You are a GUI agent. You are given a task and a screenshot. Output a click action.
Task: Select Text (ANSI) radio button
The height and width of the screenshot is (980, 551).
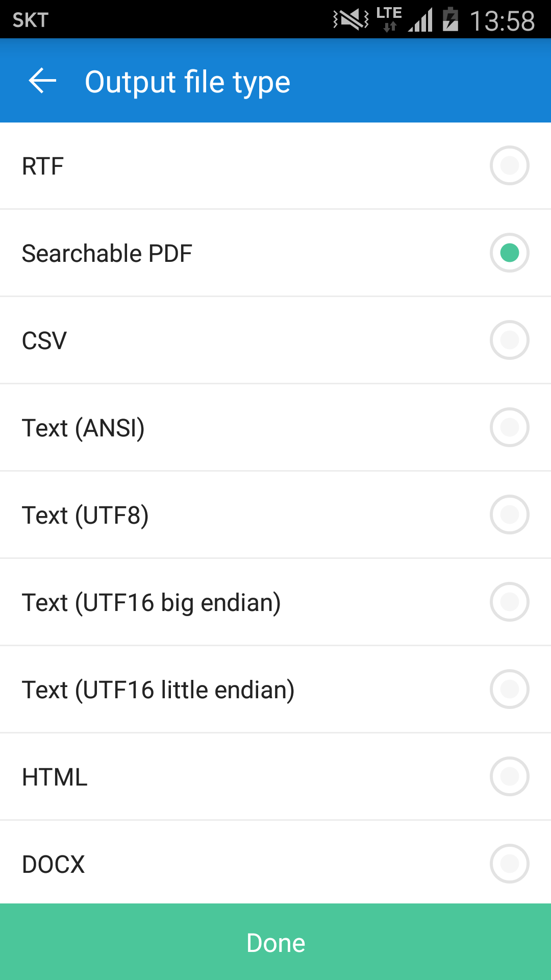tap(509, 427)
